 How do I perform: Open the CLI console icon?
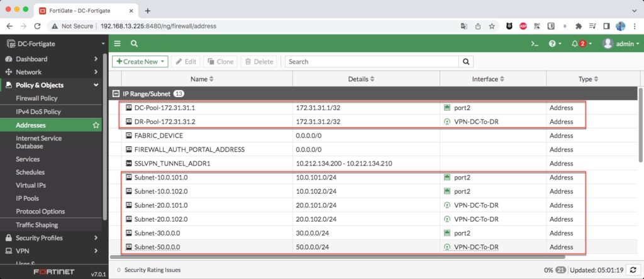535,43
